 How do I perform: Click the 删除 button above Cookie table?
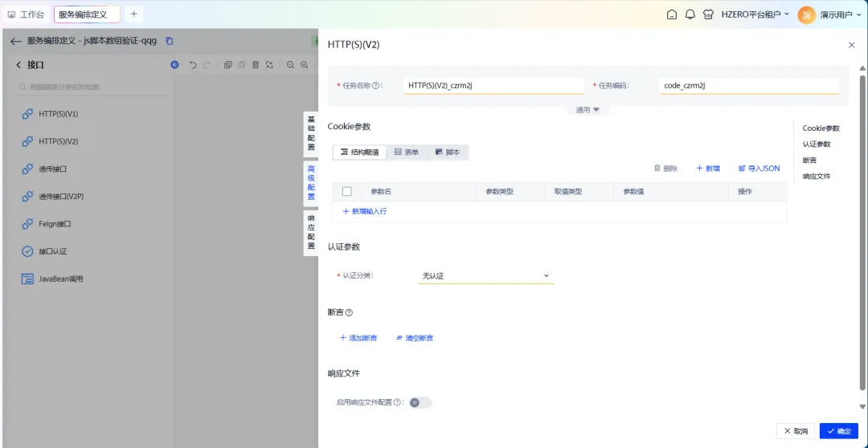[x=665, y=168]
